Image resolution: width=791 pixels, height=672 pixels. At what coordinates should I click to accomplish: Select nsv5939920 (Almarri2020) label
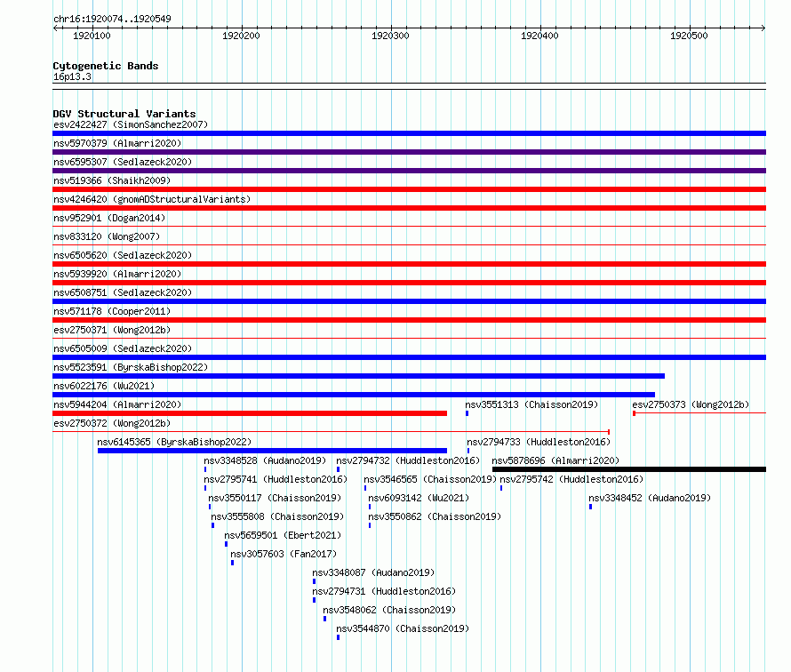point(117,274)
